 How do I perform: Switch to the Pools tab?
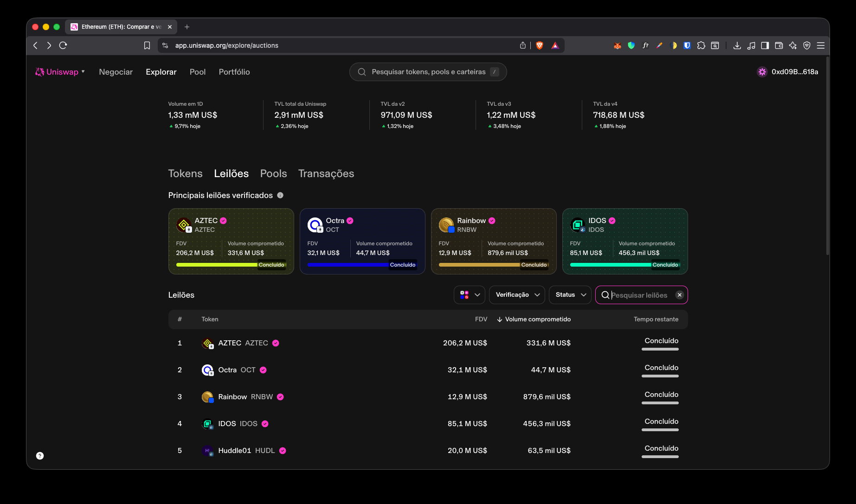click(x=273, y=173)
